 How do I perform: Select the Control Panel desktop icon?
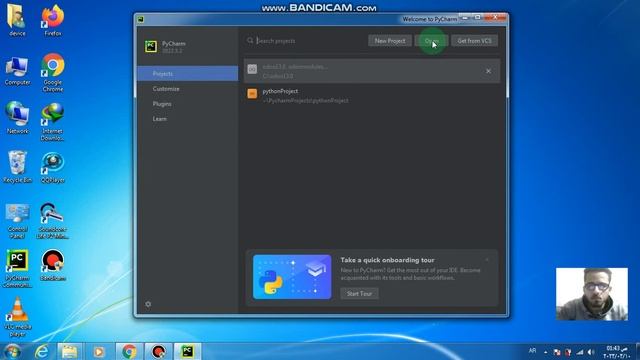(17, 221)
